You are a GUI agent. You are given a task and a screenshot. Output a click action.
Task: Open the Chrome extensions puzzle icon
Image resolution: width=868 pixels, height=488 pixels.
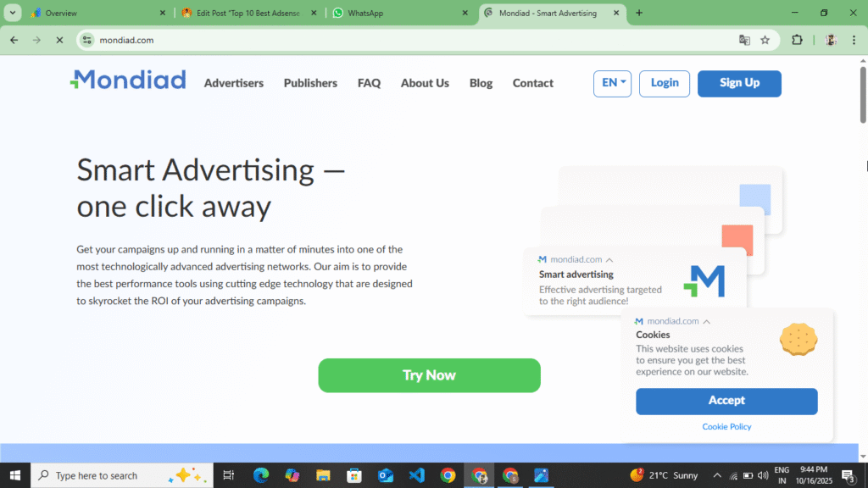click(797, 40)
